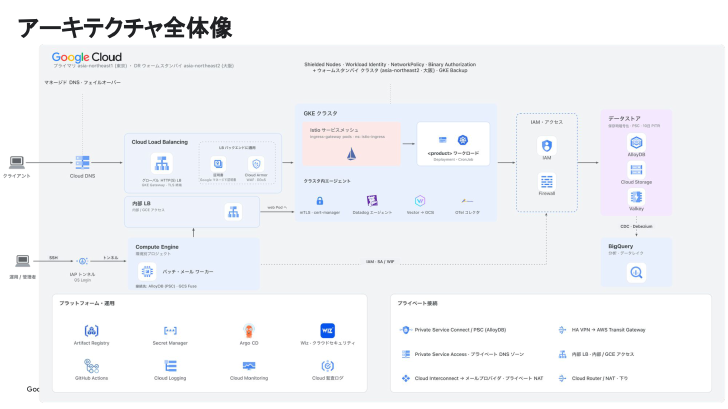Image resolution: width=728 pixels, height=409 pixels.
Task: Click the HA VPN icon
Action: 562,330
